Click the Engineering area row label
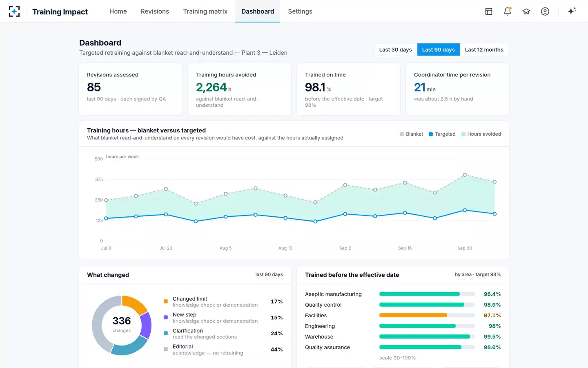Viewport: 588px width, 368px height. 320,326
